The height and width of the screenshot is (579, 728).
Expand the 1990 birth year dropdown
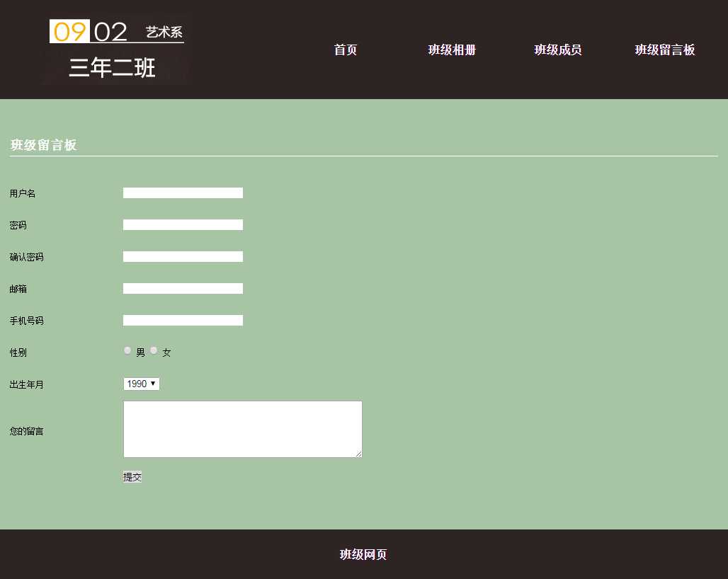[142, 384]
